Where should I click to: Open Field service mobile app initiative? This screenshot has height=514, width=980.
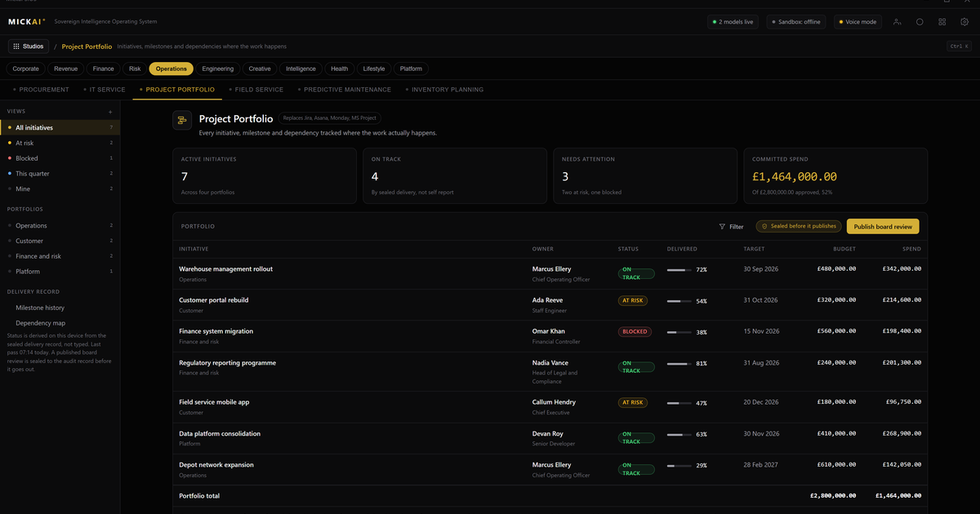point(214,402)
